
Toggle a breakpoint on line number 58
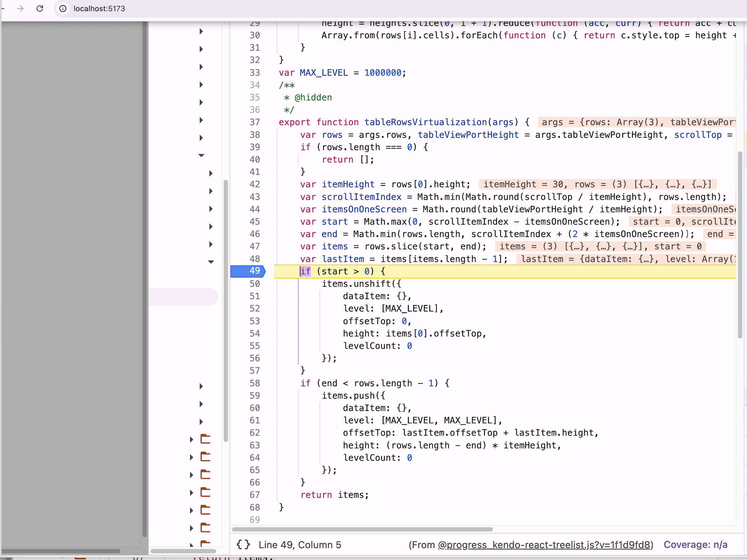[x=255, y=383]
